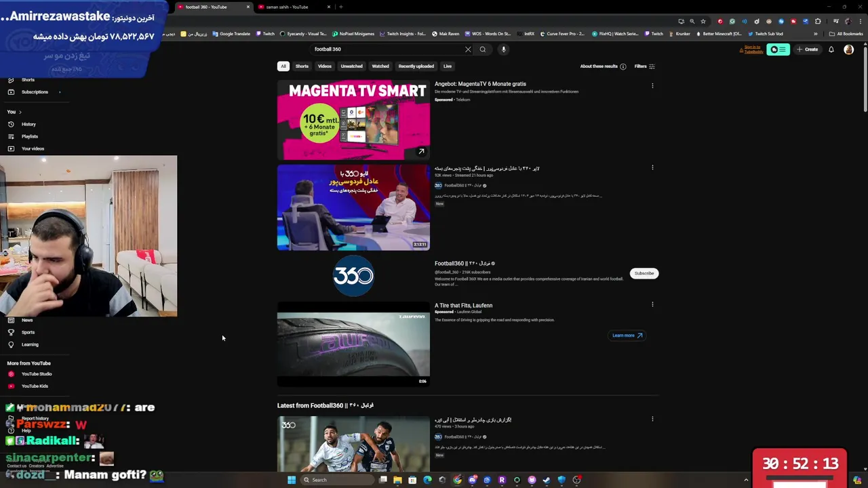Expand the You section in the sidebar
Viewport: 868px width, 488px height.
(14, 112)
